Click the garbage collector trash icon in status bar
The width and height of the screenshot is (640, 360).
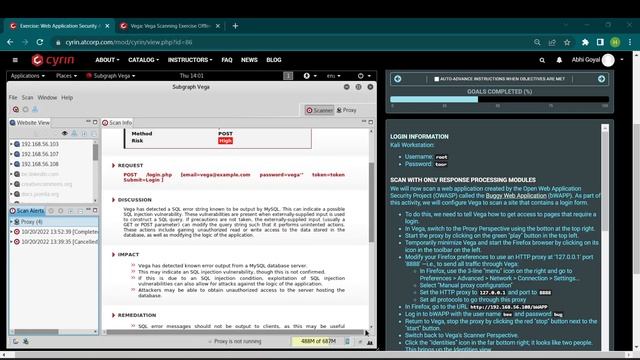(x=347, y=341)
